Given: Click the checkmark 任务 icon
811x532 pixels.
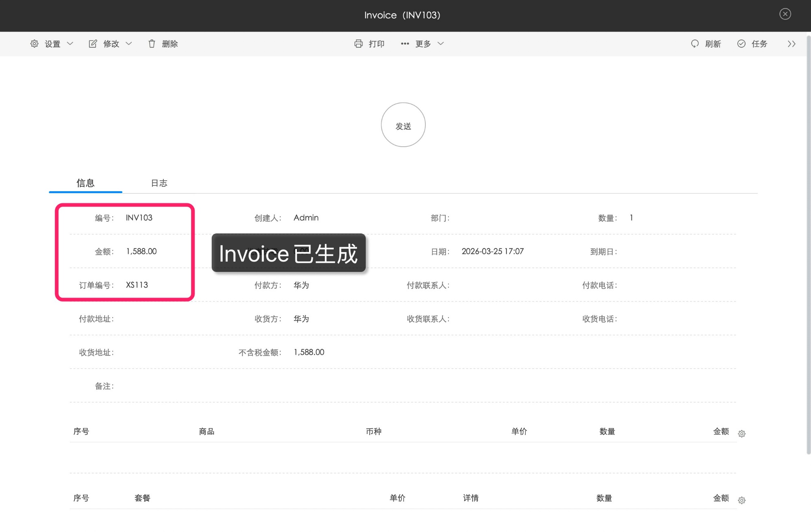Looking at the screenshot, I should pyautogui.click(x=741, y=44).
